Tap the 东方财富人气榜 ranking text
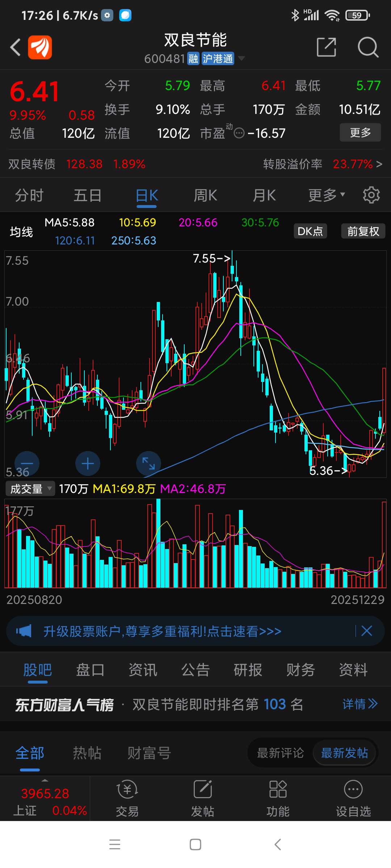This screenshot has width=391, height=868. click(x=64, y=705)
